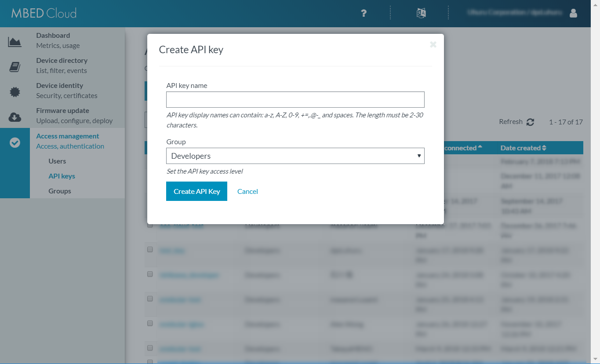The image size is (600, 364).
Task: Click the Dashboard chart icon in sidebar
Action: point(15,42)
